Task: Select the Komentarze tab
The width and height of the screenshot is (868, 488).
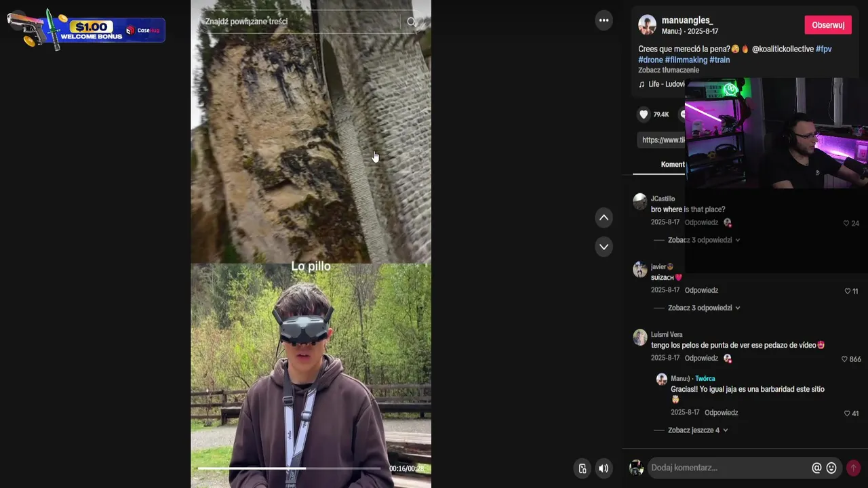Action: pos(673,165)
